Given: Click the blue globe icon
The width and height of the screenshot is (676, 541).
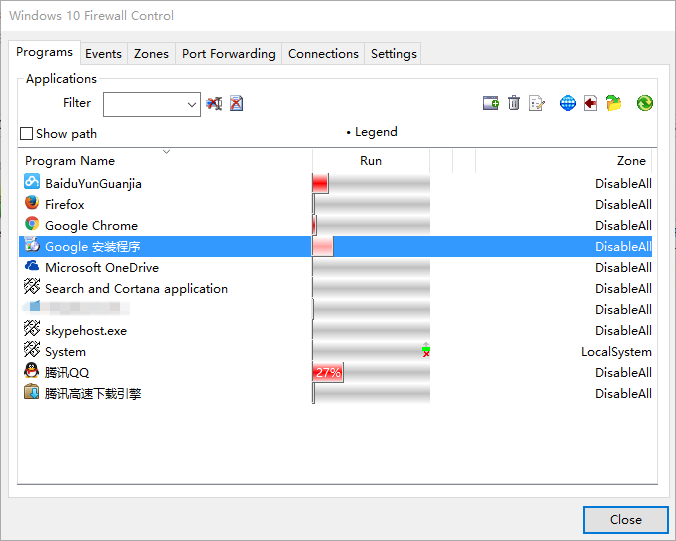Looking at the screenshot, I should tap(568, 103).
